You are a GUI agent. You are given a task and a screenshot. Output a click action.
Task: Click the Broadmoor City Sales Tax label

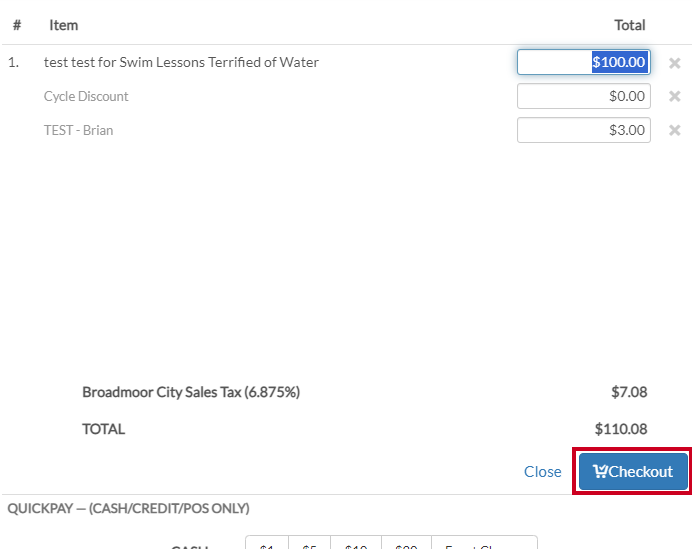(191, 392)
